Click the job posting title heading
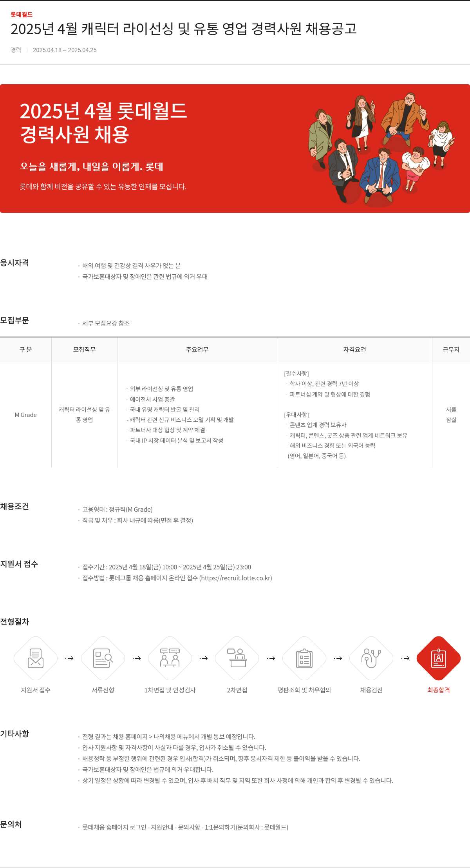Screen dimensions: 470x868 click(x=184, y=29)
